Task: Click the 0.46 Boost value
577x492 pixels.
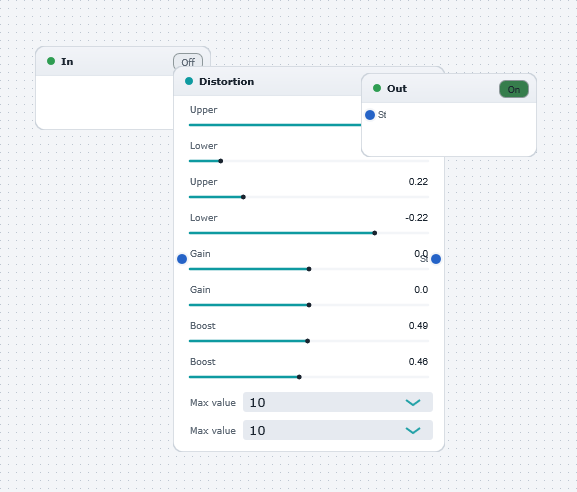Action: (x=418, y=362)
